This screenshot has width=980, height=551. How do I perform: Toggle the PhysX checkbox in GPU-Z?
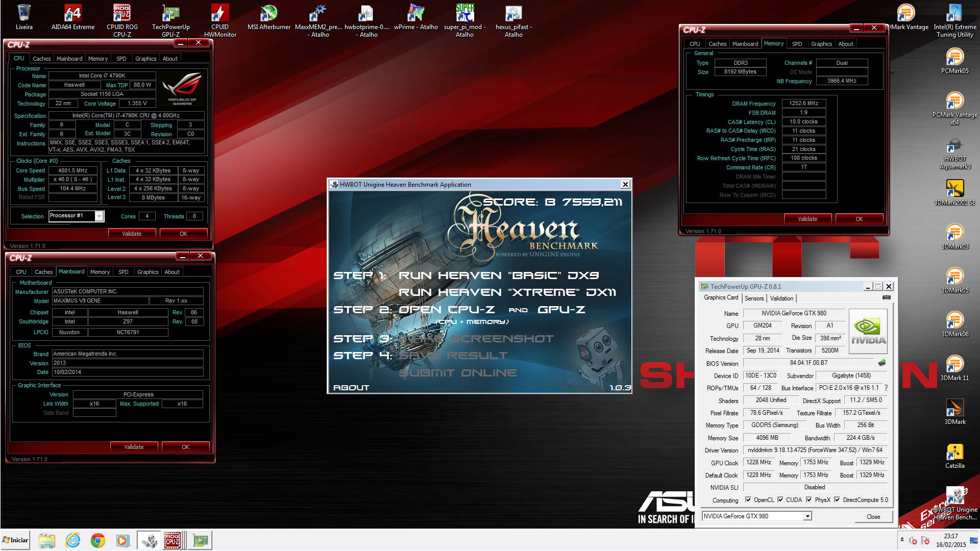click(808, 500)
